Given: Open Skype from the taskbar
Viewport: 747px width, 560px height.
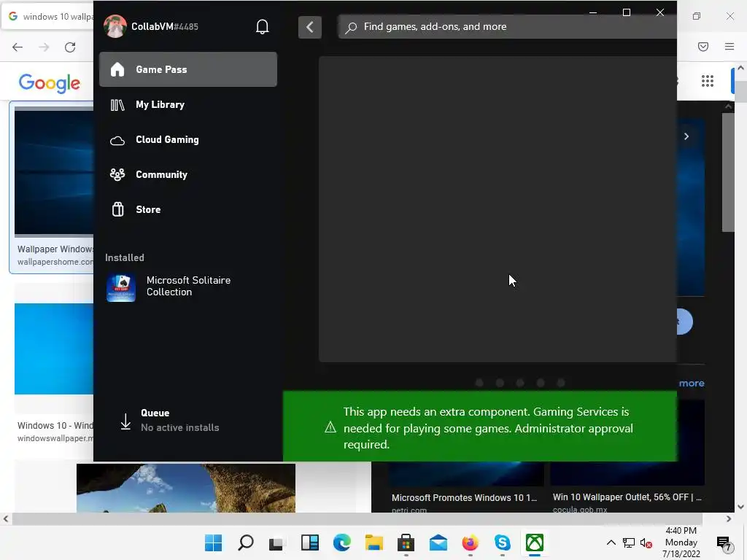Looking at the screenshot, I should coord(503,542).
